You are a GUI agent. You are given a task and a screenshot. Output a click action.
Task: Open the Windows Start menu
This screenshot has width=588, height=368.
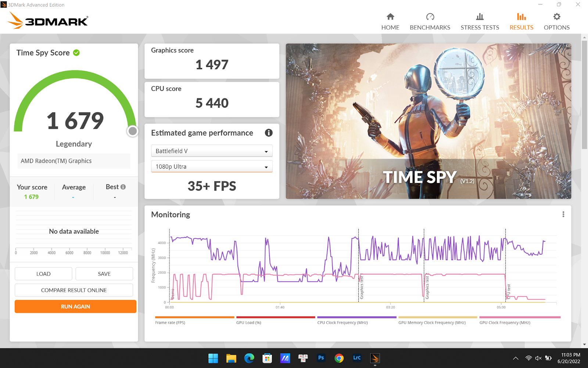(213, 358)
